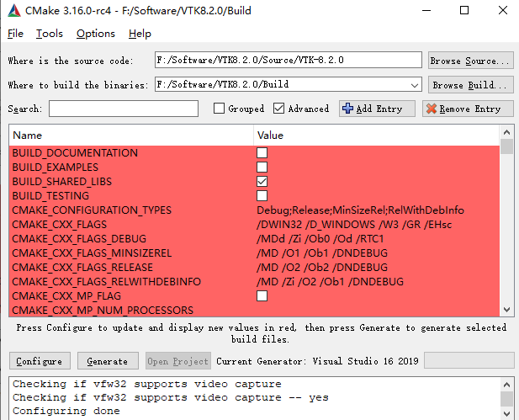519x420 pixels.
Task: Select the CMAKE_CXX_FLAGS_MINSIZEREL row name
Action: pos(92,253)
